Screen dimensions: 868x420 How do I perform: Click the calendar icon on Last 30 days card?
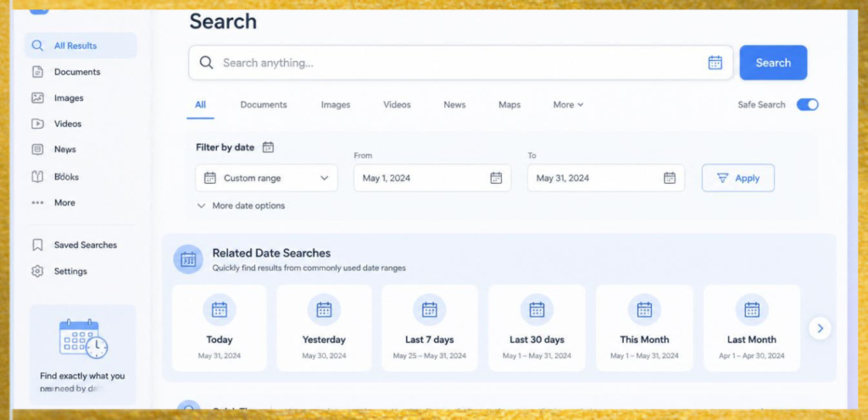(537, 309)
